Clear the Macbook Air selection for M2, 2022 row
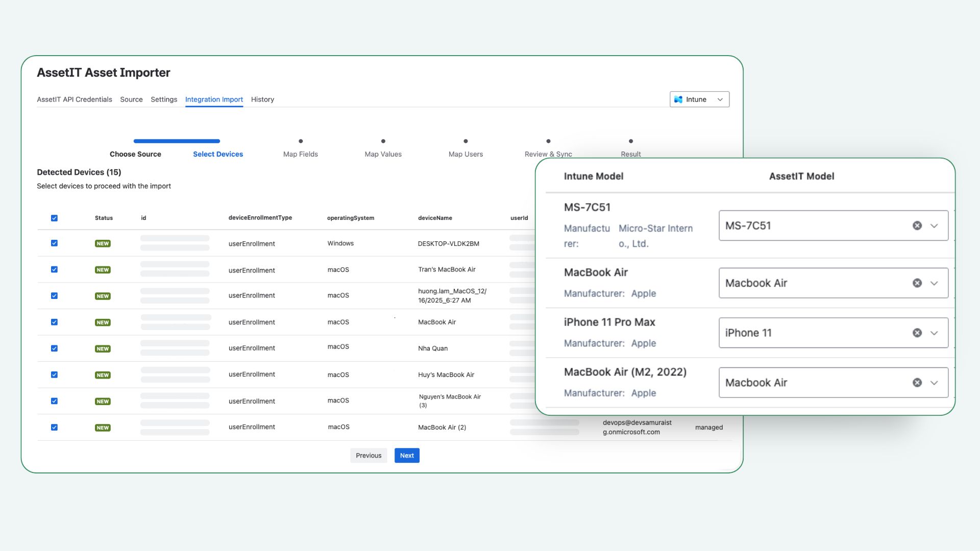The image size is (980, 551). (917, 383)
